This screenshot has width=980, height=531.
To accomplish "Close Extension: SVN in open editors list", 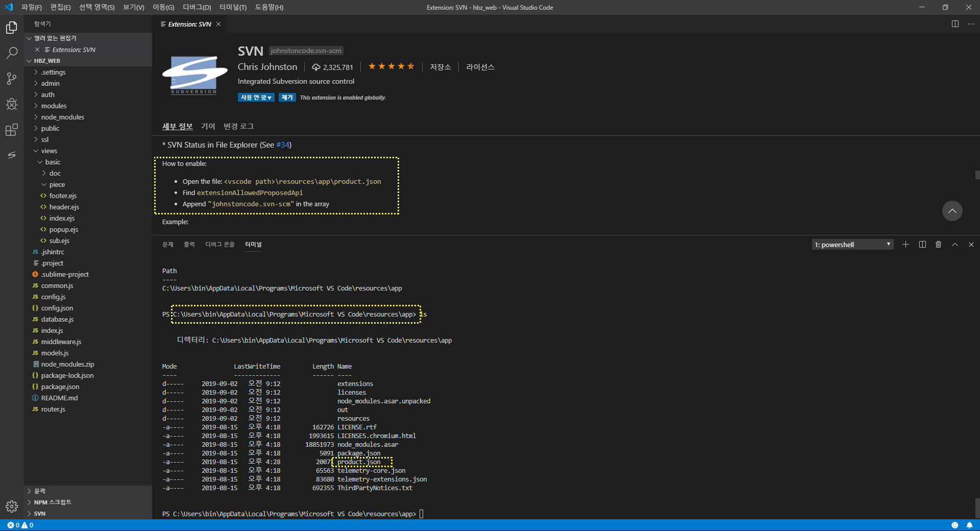I will pyautogui.click(x=37, y=50).
